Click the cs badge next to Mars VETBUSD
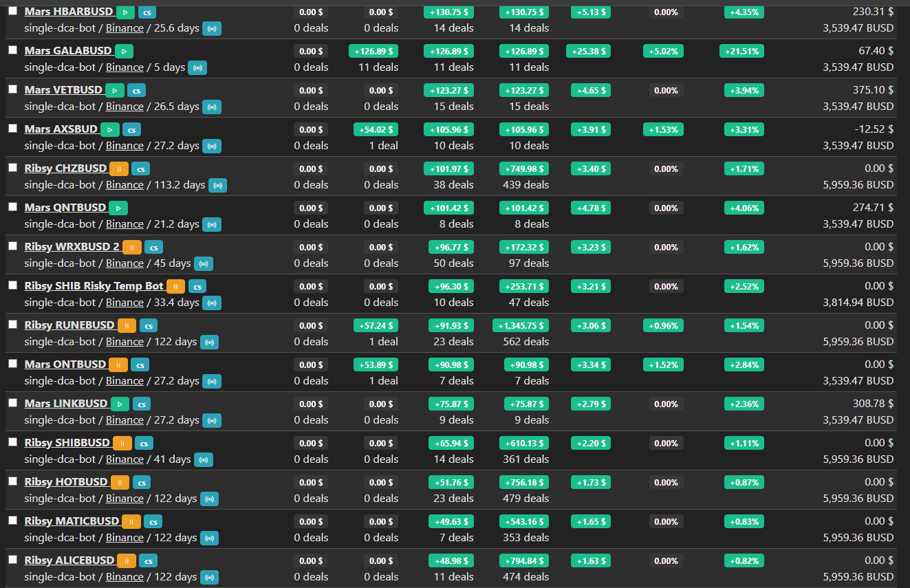910x588 pixels. pyautogui.click(x=136, y=90)
